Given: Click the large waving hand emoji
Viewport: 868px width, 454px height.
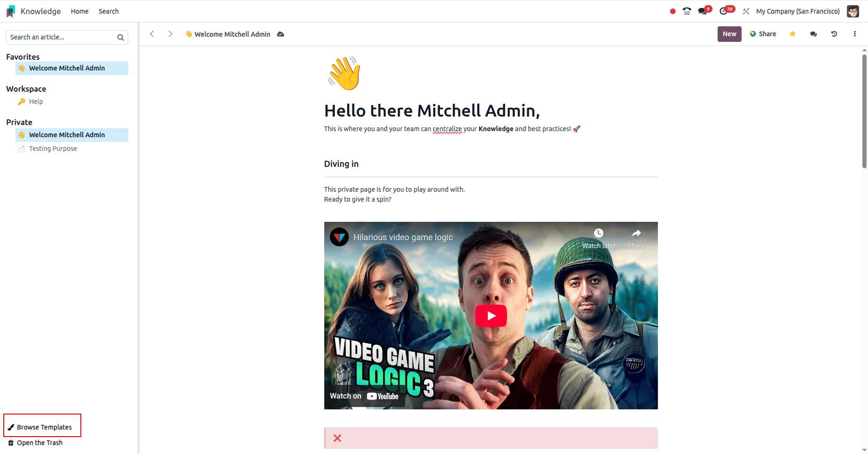Looking at the screenshot, I should click(x=344, y=73).
